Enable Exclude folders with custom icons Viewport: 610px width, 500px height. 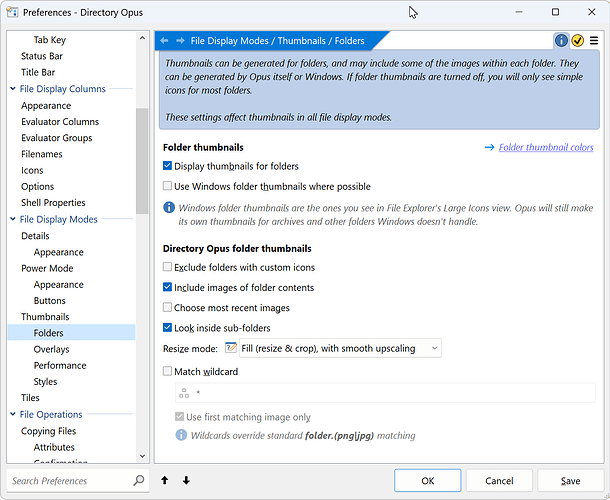(167, 267)
